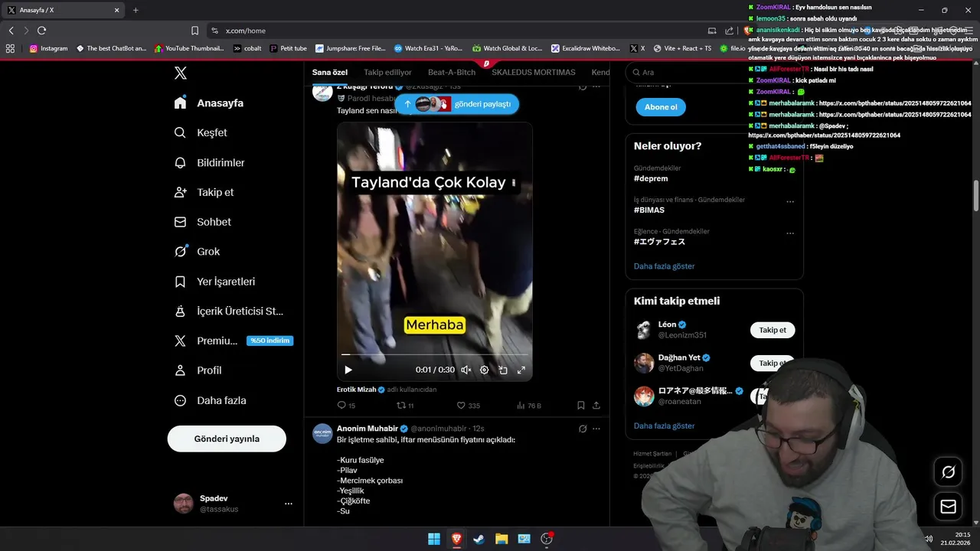Open account menu dots next to Spadev
The image size is (980, 551).
coord(289,504)
